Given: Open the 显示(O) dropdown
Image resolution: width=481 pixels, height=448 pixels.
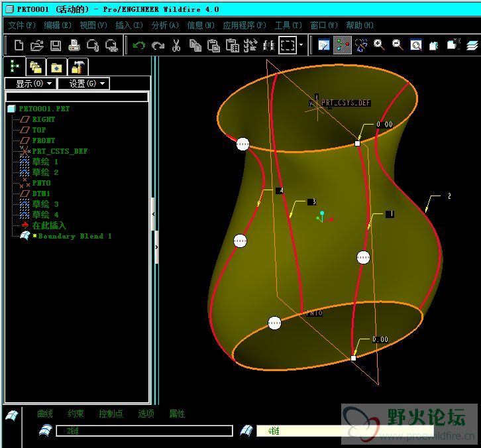Looking at the screenshot, I should (30, 84).
